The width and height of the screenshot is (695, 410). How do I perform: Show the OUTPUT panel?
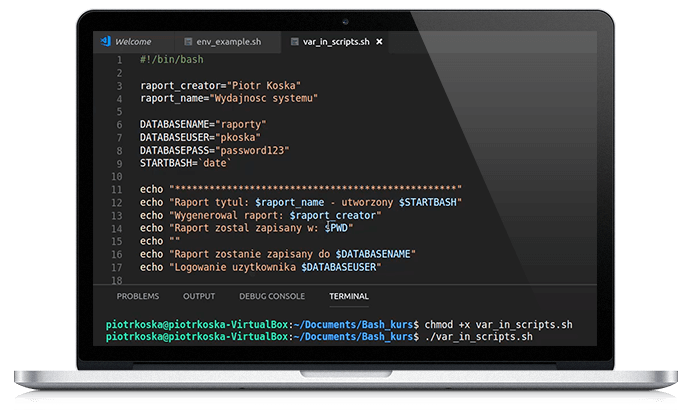tap(198, 296)
